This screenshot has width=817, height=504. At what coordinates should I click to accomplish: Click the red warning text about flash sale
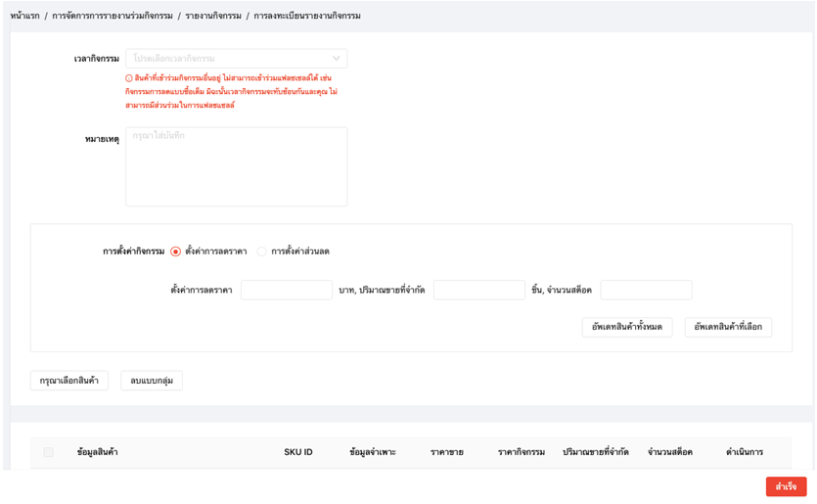(231, 92)
